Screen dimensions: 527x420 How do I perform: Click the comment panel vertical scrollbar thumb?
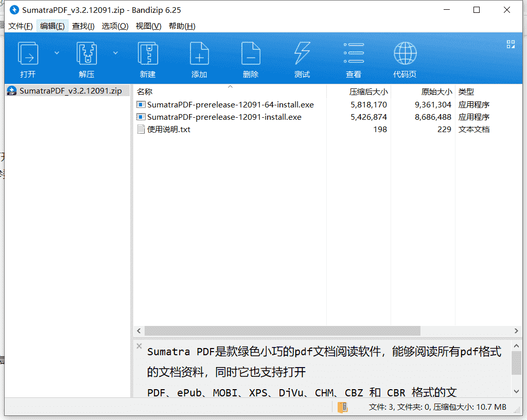click(517, 363)
